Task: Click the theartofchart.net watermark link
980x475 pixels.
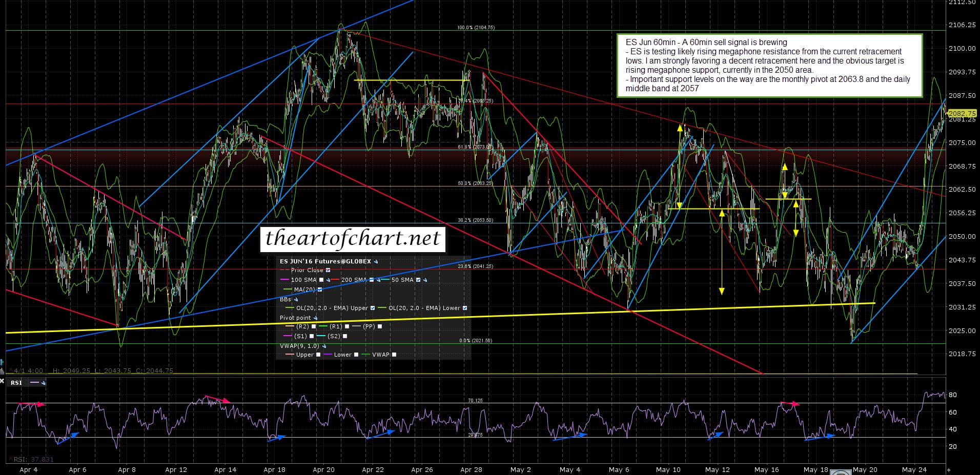Action: coord(353,238)
